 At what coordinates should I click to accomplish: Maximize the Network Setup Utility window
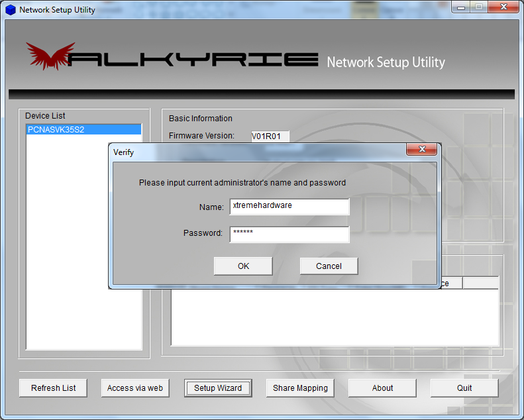coord(479,8)
